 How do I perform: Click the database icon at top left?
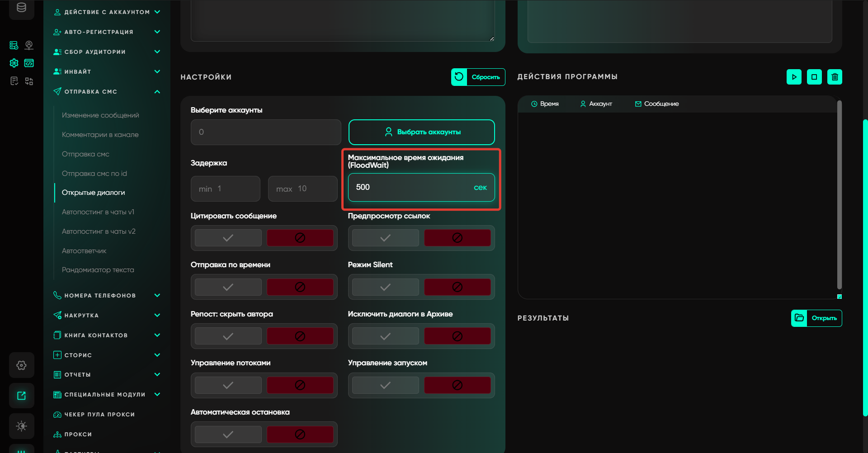pyautogui.click(x=21, y=8)
